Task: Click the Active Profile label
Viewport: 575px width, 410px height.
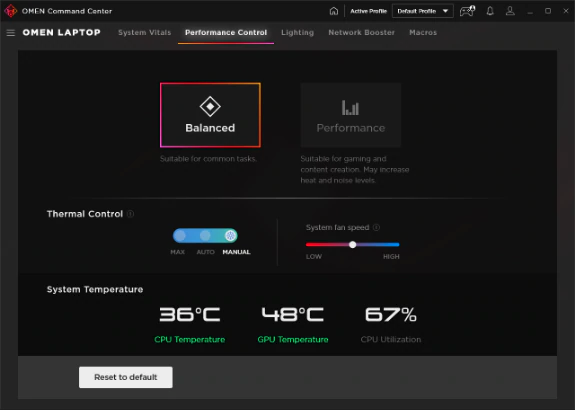Action: click(x=369, y=11)
